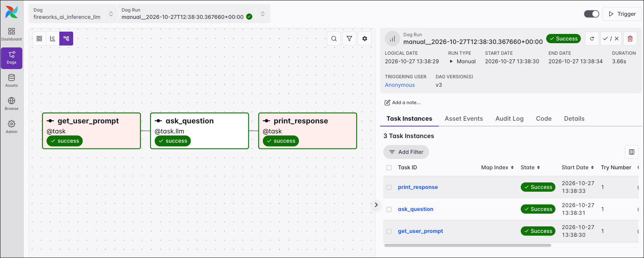
Task: Click the Task ID column header
Action: pyautogui.click(x=408, y=167)
